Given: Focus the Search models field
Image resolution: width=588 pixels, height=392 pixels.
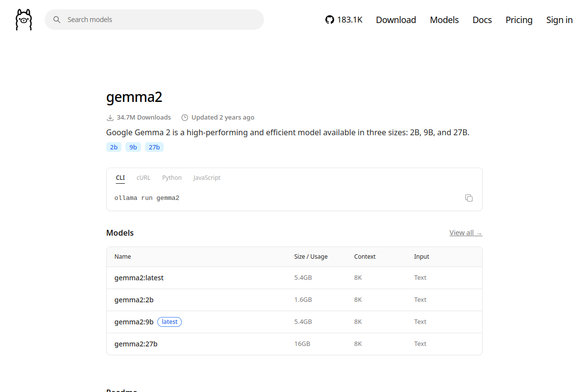Looking at the screenshot, I should 154,20.
